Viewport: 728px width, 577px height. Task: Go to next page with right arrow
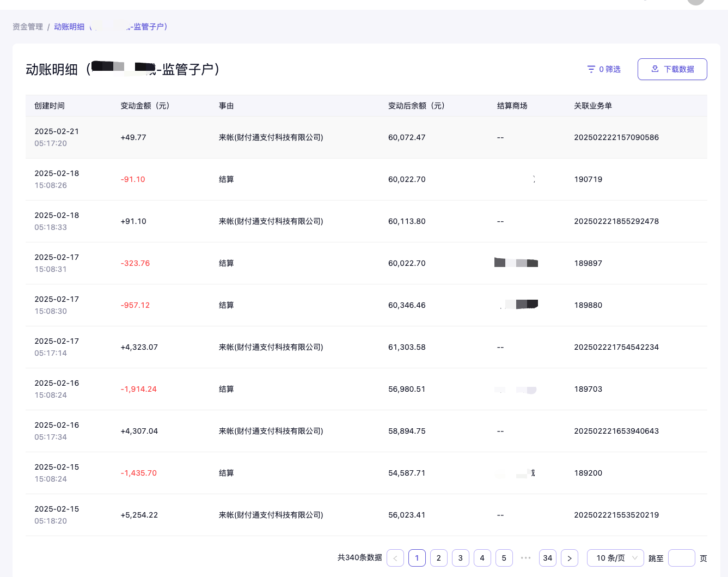(x=569, y=558)
